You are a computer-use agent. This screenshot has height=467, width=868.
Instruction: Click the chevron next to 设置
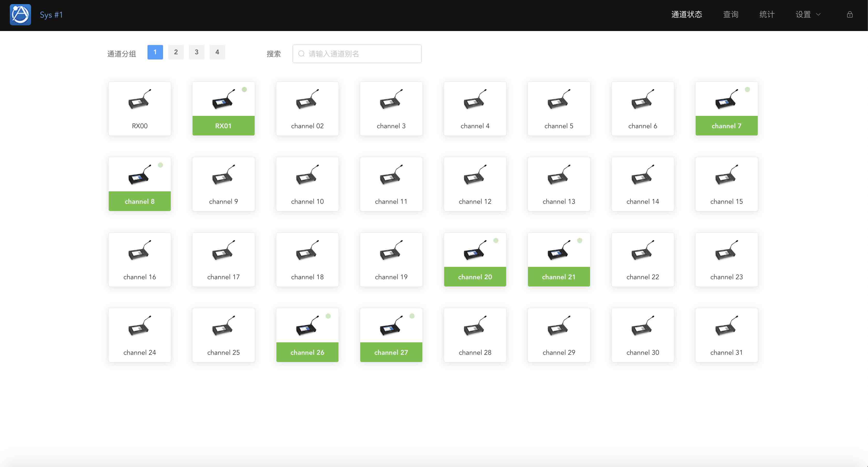[x=818, y=14]
